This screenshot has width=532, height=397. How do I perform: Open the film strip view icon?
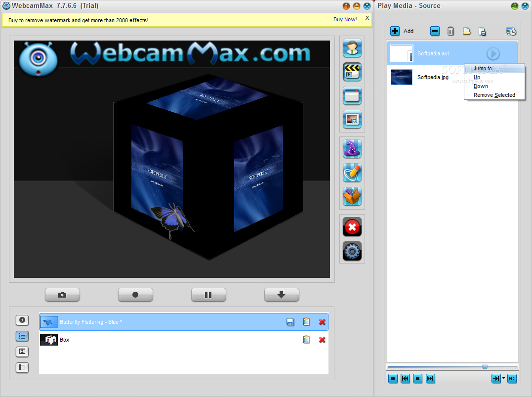(x=22, y=367)
